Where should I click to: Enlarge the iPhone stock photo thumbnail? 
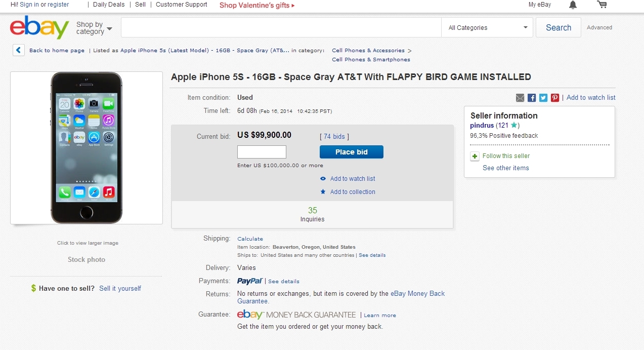(87, 147)
